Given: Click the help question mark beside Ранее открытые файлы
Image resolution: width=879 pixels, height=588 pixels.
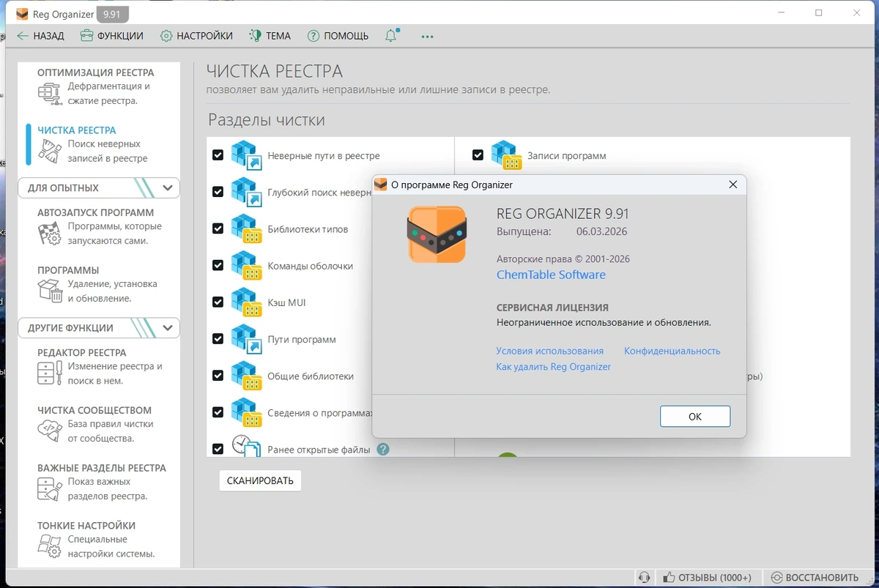Looking at the screenshot, I should pyautogui.click(x=383, y=450).
